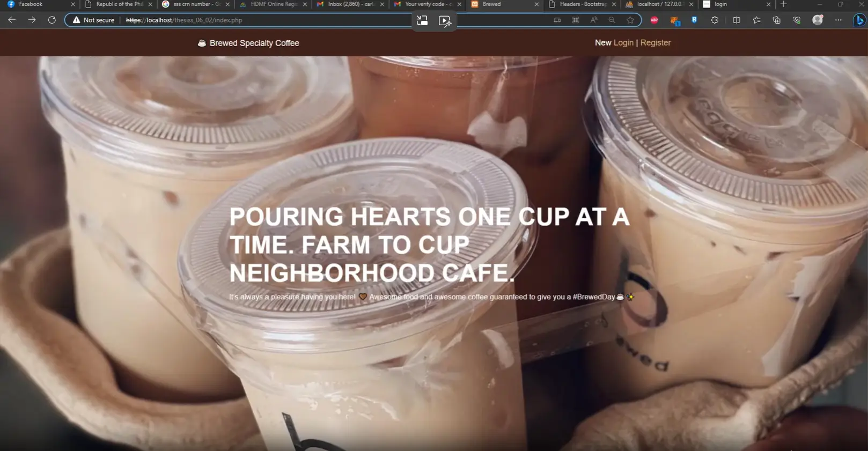The width and height of the screenshot is (868, 451).
Task: Close the Headers - Bootstrap tab
Action: 614,4
